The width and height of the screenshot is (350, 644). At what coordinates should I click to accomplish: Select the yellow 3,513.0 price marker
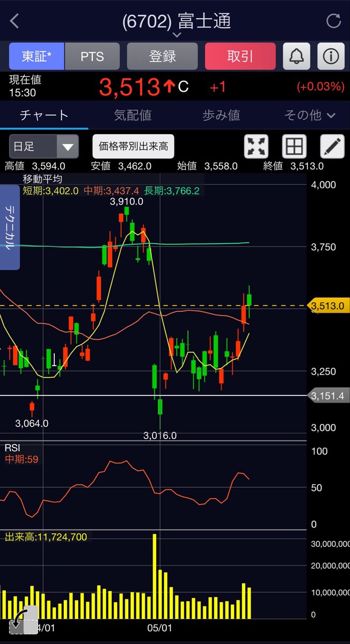[x=327, y=306]
